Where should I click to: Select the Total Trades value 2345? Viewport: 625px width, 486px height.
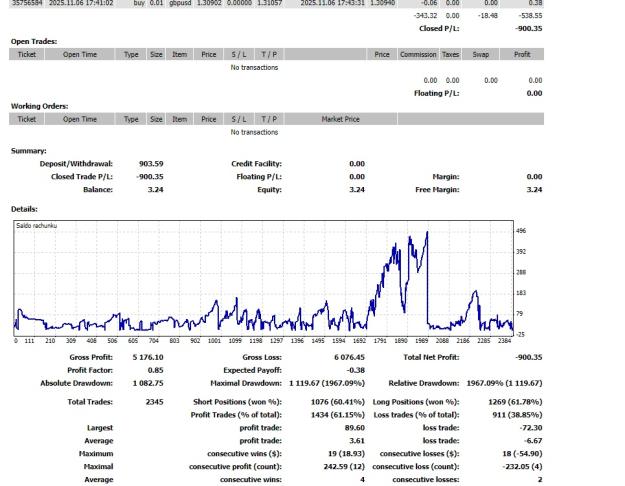[155, 401]
